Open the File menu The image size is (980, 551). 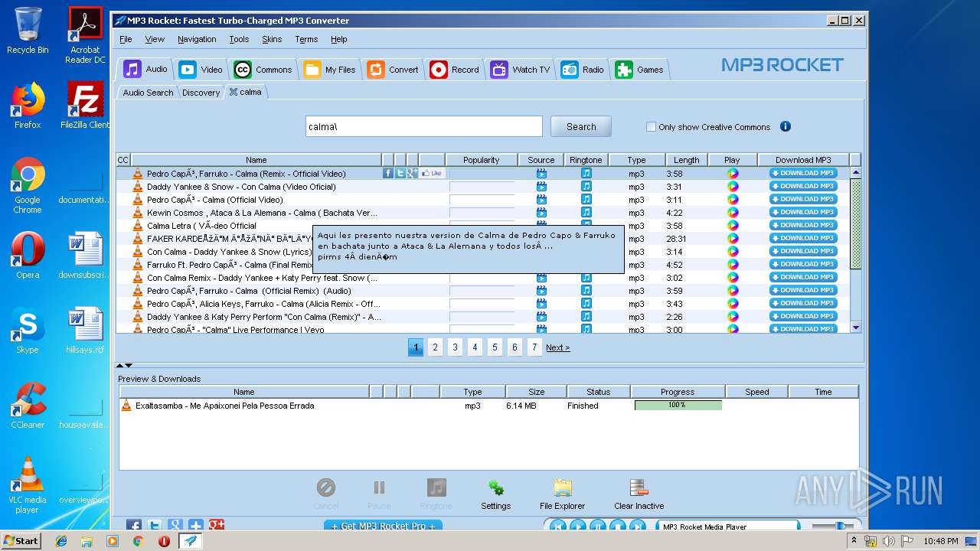[126, 39]
